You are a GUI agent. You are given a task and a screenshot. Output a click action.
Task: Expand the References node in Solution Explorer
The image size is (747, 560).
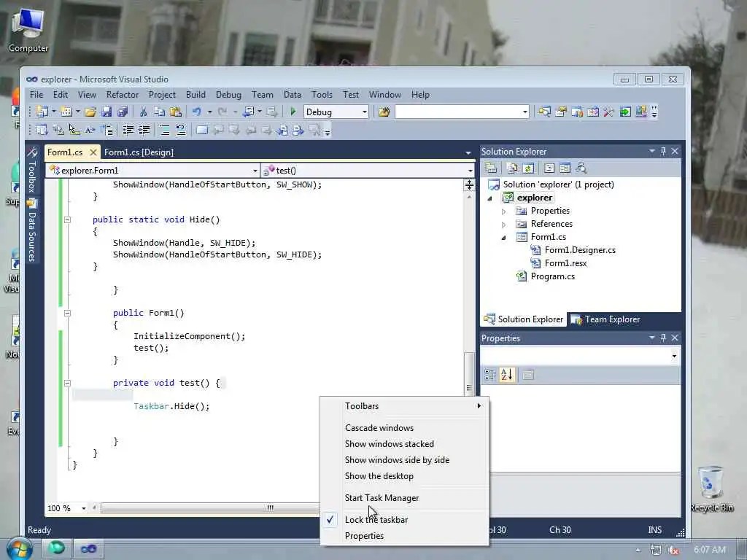(x=504, y=225)
